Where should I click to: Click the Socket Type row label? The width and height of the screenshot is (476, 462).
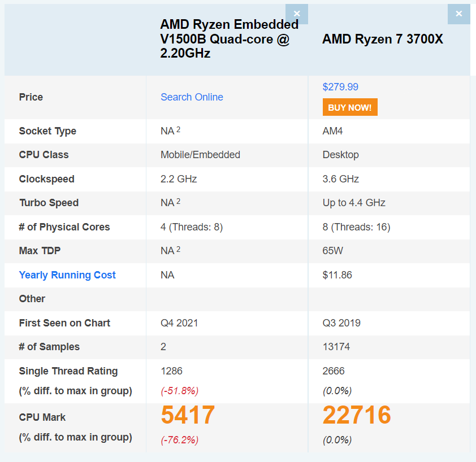47,131
